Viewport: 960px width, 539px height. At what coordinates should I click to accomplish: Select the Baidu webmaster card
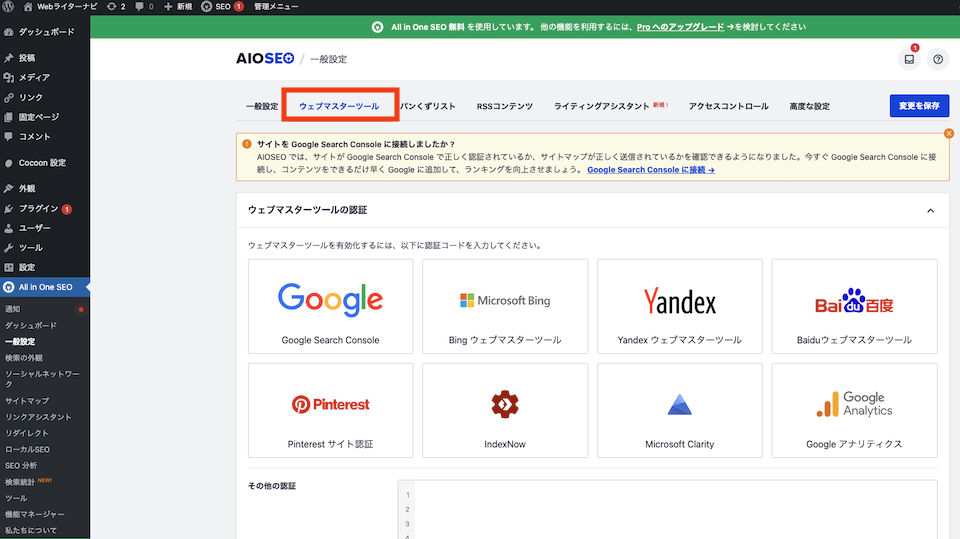855,306
